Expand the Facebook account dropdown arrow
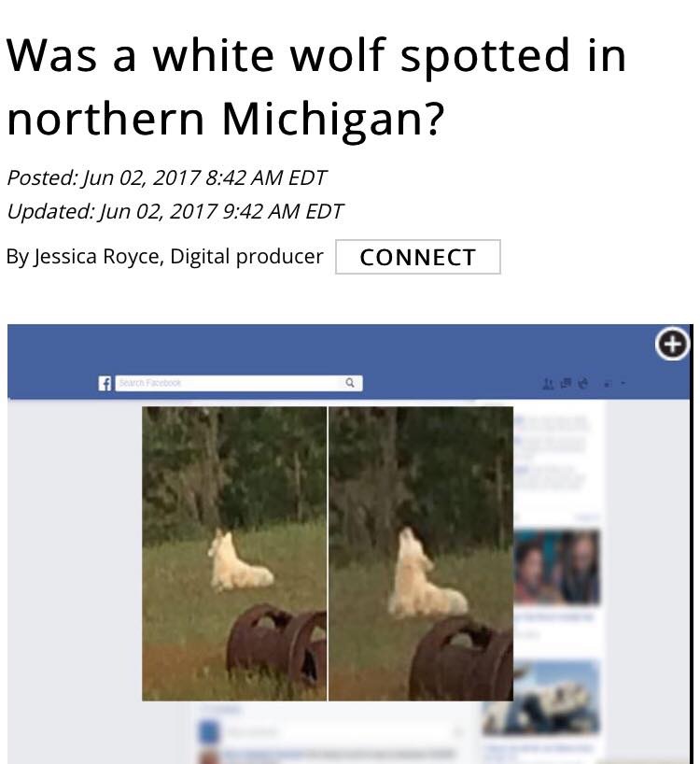This screenshot has height=764, width=700. (623, 384)
